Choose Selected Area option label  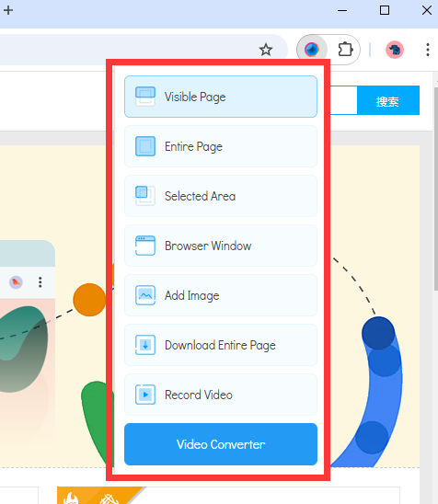200,196
